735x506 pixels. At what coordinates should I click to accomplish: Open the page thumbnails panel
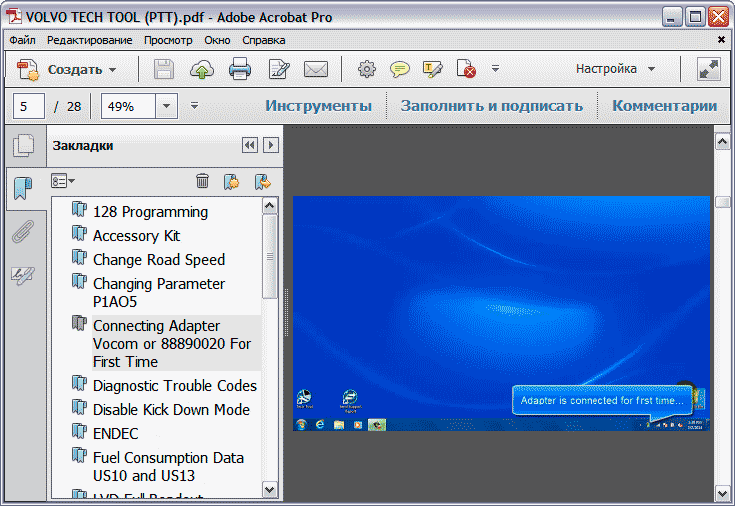[x=22, y=147]
